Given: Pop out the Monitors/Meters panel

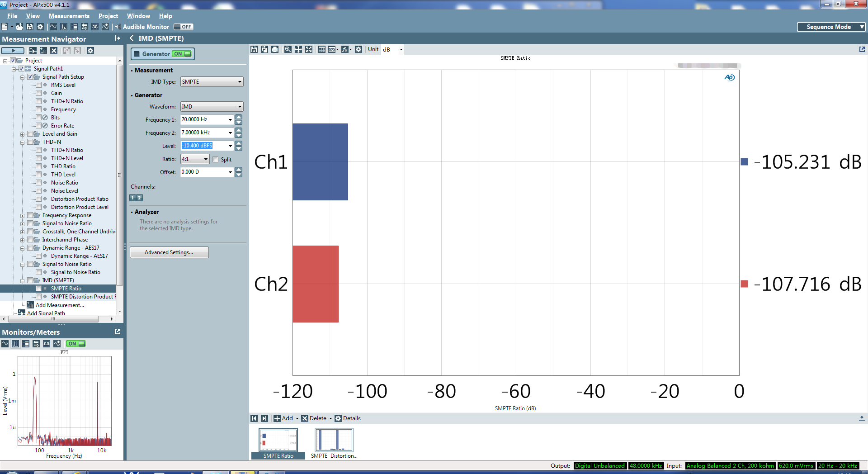Looking at the screenshot, I should coord(118,332).
